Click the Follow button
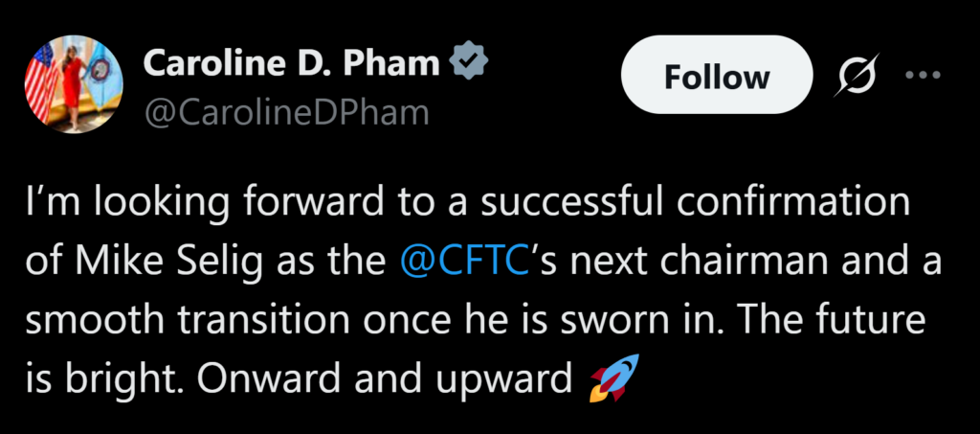Screen dimensions: 980x434 pos(717,76)
